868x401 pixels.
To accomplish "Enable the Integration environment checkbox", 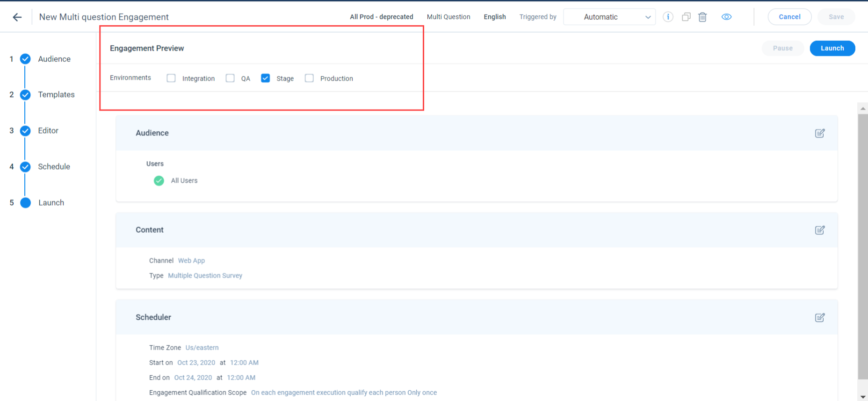I will tap(171, 78).
